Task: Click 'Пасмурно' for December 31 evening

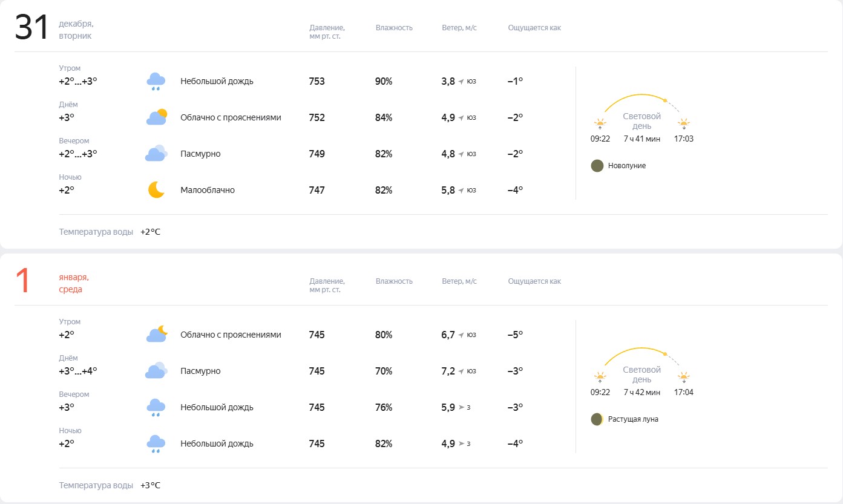Action: click(x=200, y=154)
